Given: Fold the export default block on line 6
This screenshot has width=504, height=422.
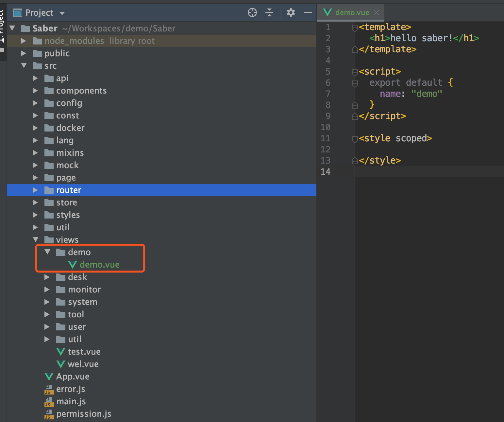Looking at the screenshot, I should pos(355,83).
